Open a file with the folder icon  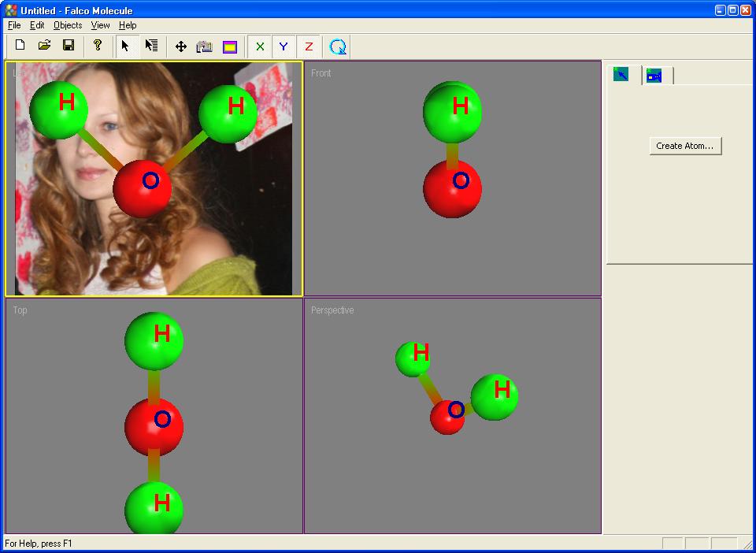coord(44,46)
